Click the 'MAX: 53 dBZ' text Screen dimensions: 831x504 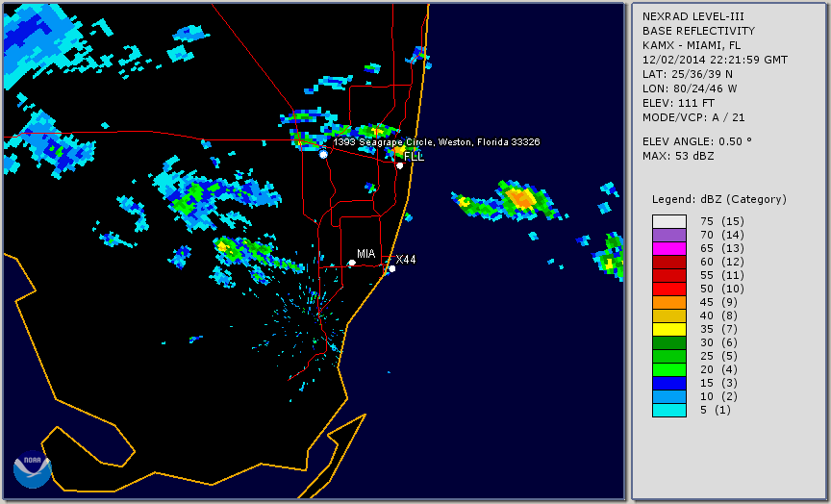coord(678,156)
